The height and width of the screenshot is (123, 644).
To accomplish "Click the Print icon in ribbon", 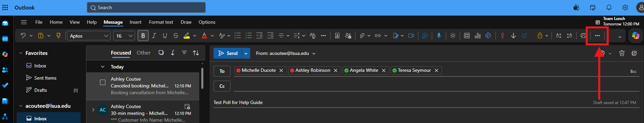I will pos(583,36).
